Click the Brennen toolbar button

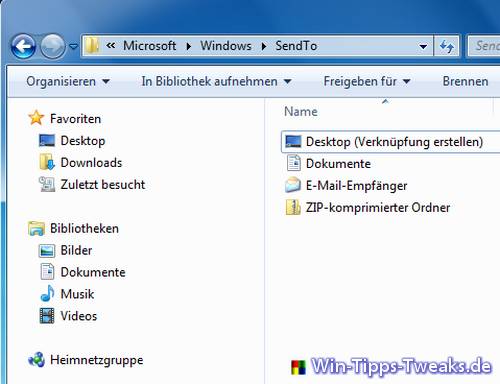click(465, 81)
